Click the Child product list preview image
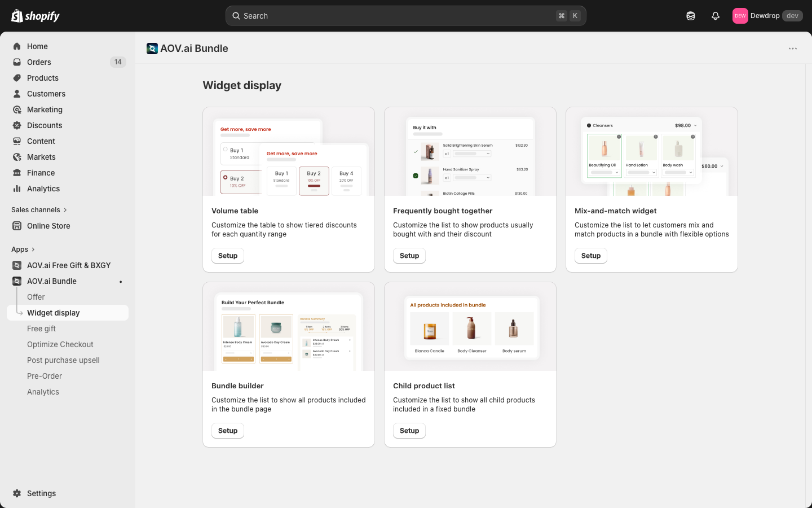 [x=470, y=326]
